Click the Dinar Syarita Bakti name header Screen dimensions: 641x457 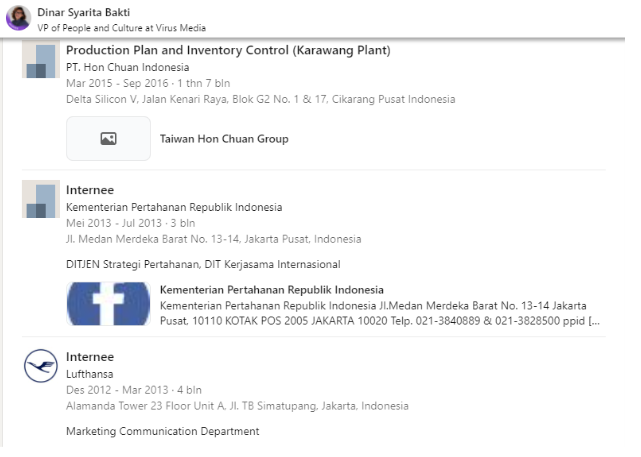click(x=83, y=12)
